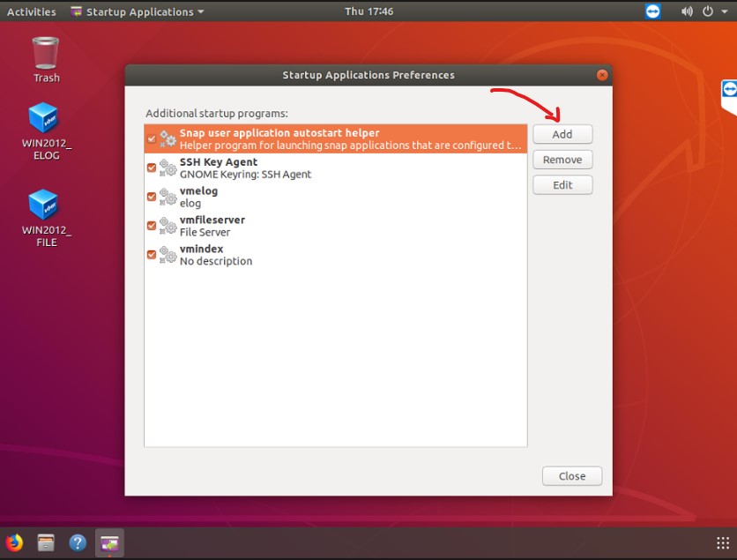Open the Activities overview
Image resolution: width=737 pixels, height=560 pixels.
point(31,11)
